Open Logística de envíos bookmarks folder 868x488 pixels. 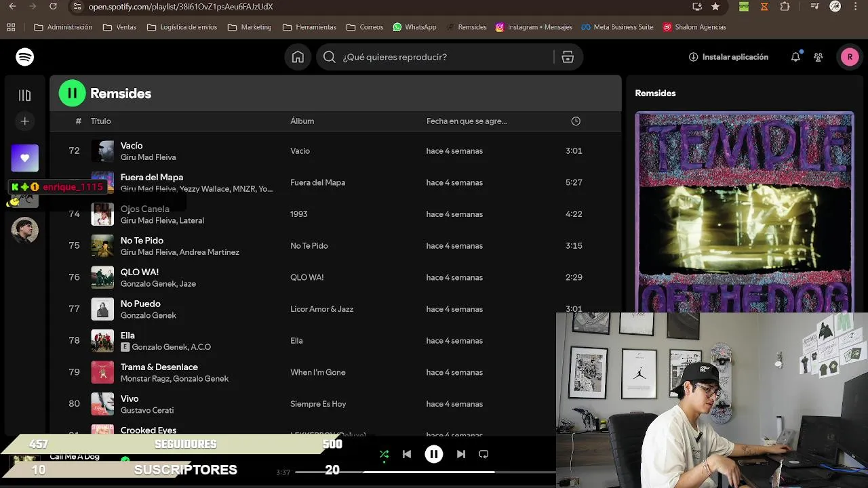182,27
